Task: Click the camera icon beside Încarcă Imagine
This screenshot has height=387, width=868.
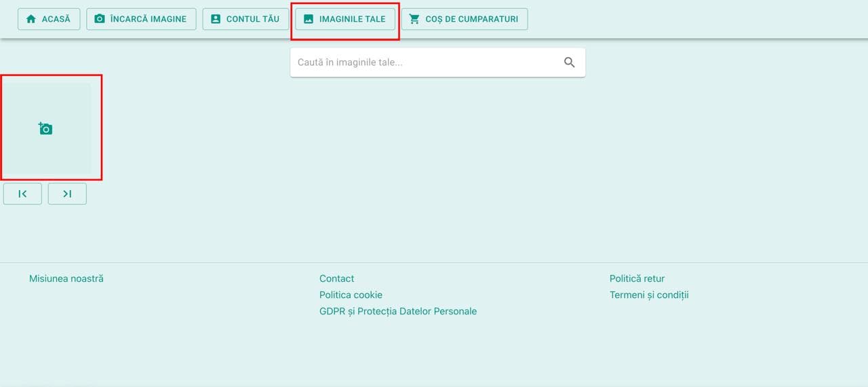Action: (x=100, y=19)
